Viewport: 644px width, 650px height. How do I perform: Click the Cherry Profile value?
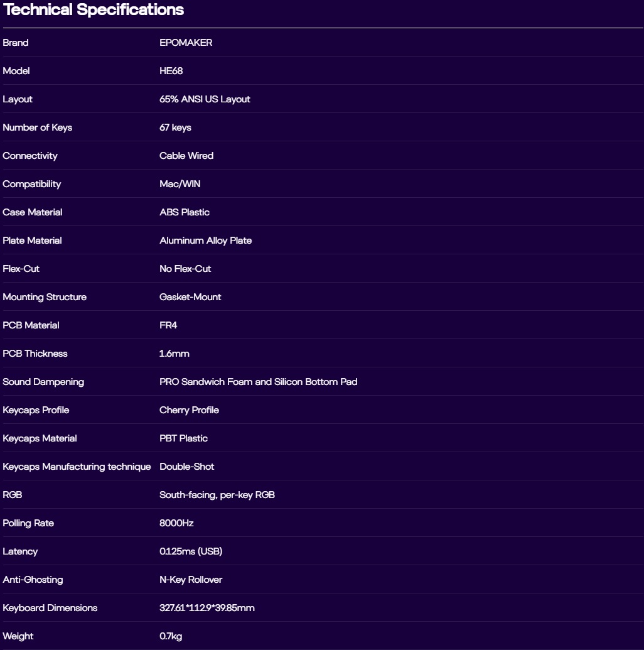[189, 410]
